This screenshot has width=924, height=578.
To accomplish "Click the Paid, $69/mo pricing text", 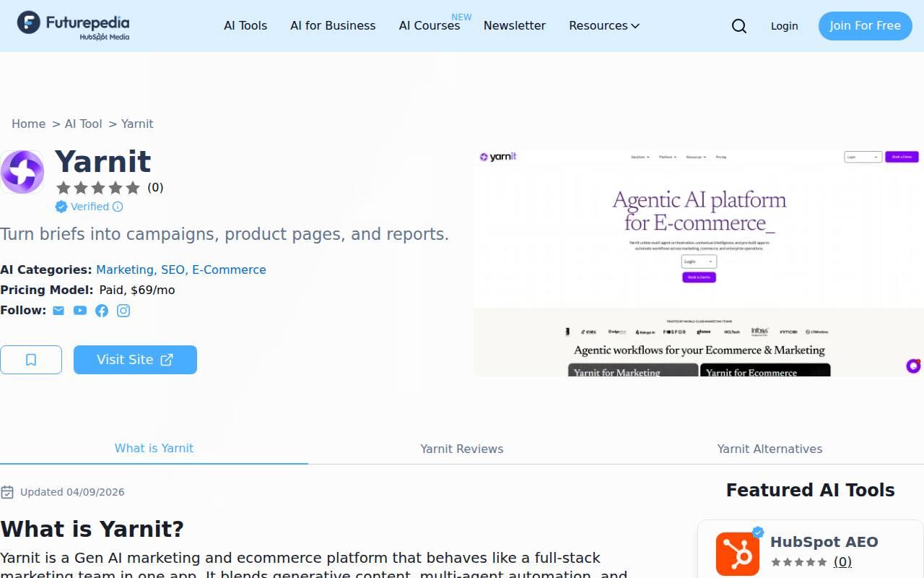I will click(x=137, y=290).
